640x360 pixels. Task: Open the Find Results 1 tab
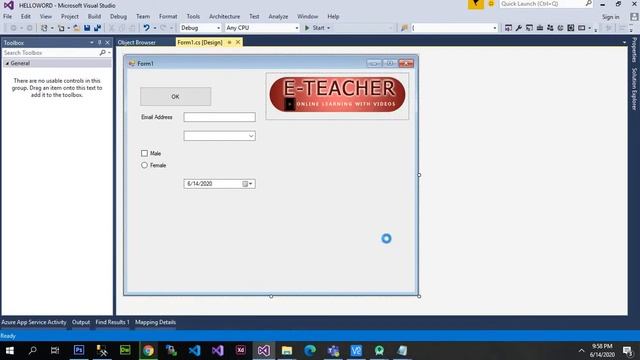pos(112,322)
